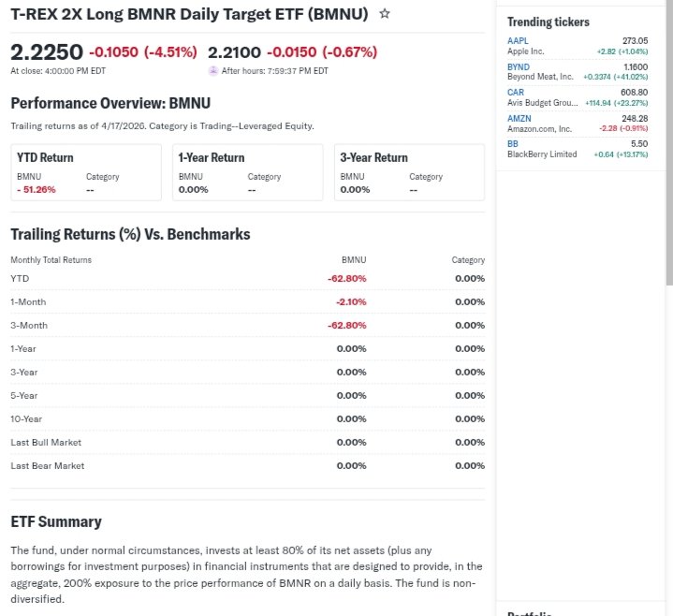Image resolution: width=673 pixels, height=616 pixels.
Task: Go to the AMZN ticker page
Action: pyautogui.click(x=519, y=119)
